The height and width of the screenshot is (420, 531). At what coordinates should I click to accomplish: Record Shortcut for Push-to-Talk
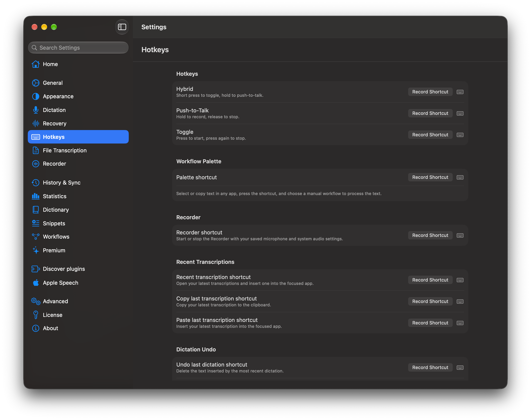click(x=430, y=113)
